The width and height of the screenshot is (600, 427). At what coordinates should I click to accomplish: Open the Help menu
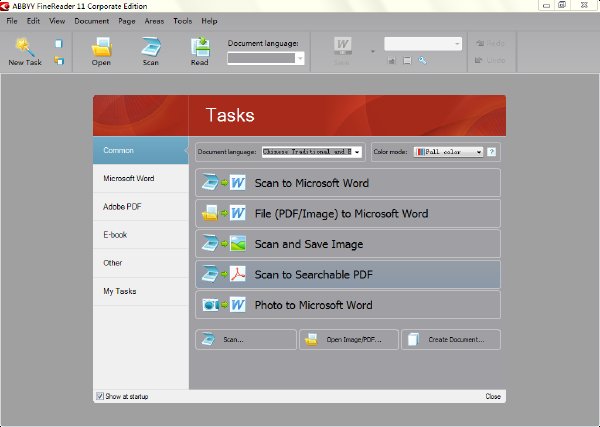(209, 21)
